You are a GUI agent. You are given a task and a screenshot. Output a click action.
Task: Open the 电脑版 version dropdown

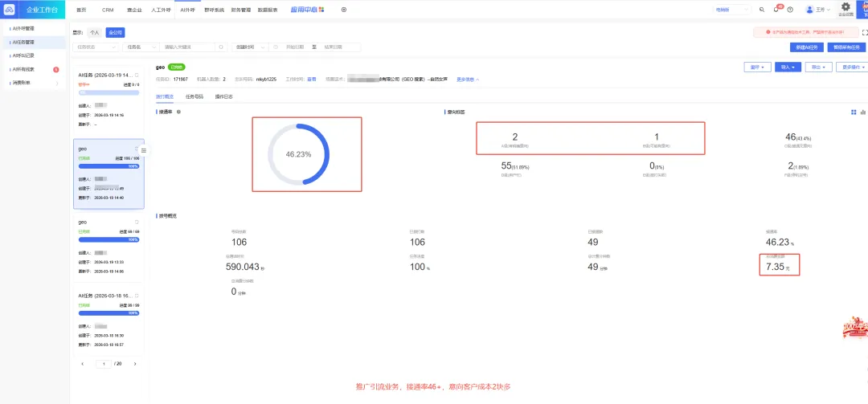pos(732,10)
